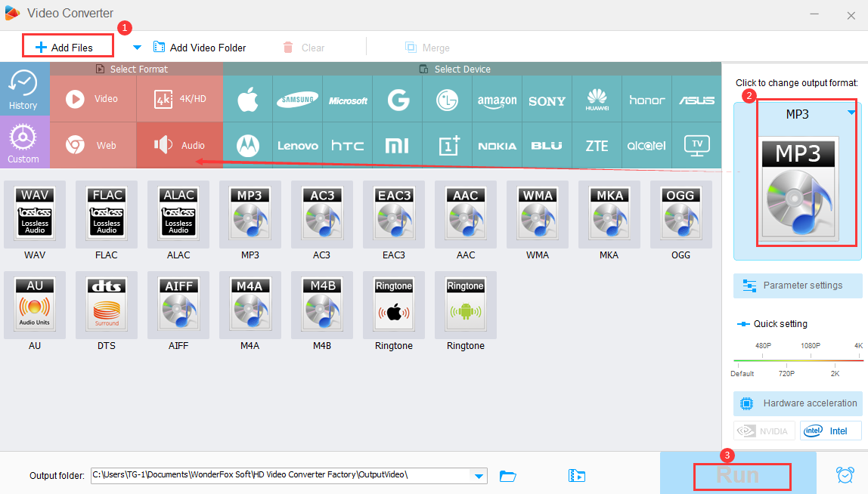This screenshot has height=494, width=868.
Task: Expand the output folder path dropdown
Action: 479,476
